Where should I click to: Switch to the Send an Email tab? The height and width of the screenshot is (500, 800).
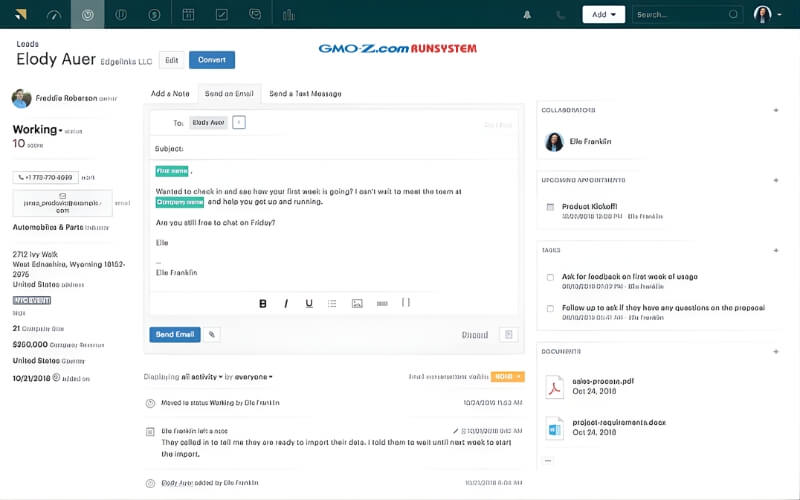[229, 93]
